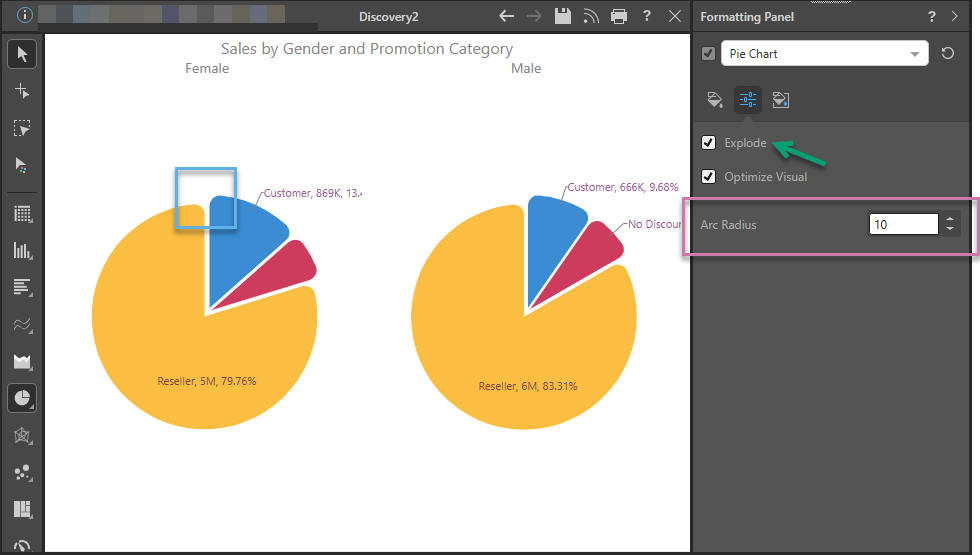
Task: Toggle checkbox beside Pie Chart dropdown
Action: 708,54
